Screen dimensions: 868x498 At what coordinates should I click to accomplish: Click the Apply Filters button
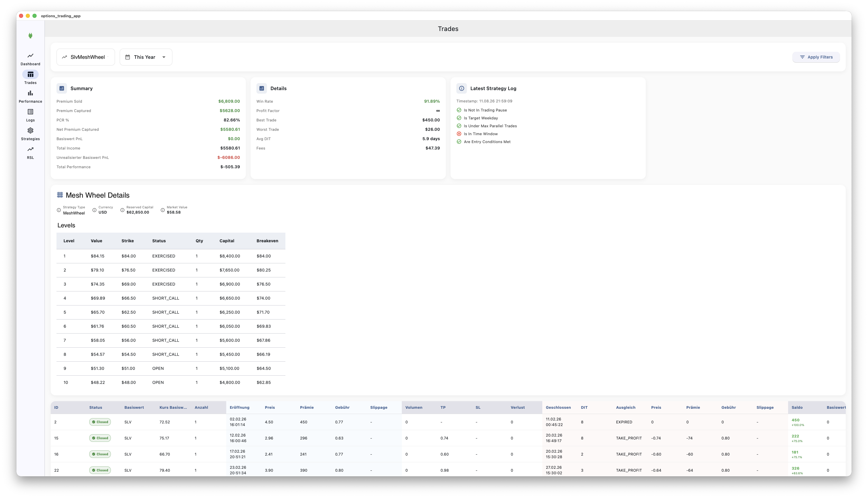click(x=816, y=57)
